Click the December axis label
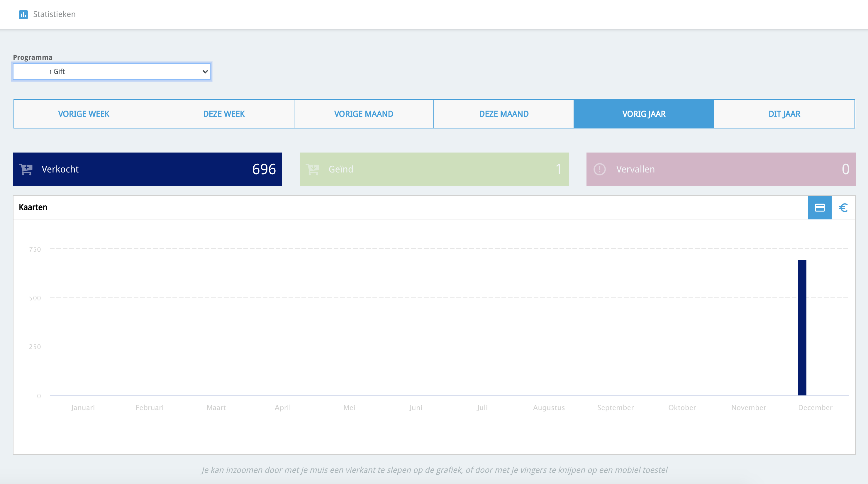Viewport: 868px width, 484px height. pos(815,407)
